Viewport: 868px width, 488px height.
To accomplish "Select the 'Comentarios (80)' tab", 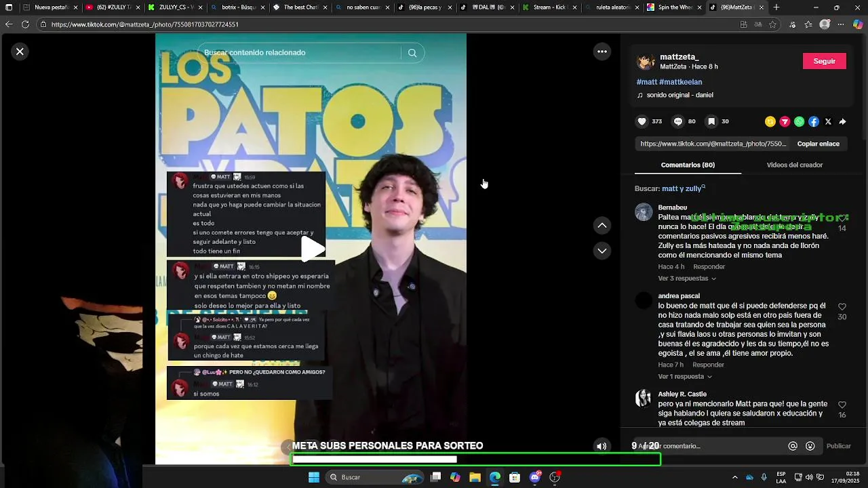I will 688,165.
